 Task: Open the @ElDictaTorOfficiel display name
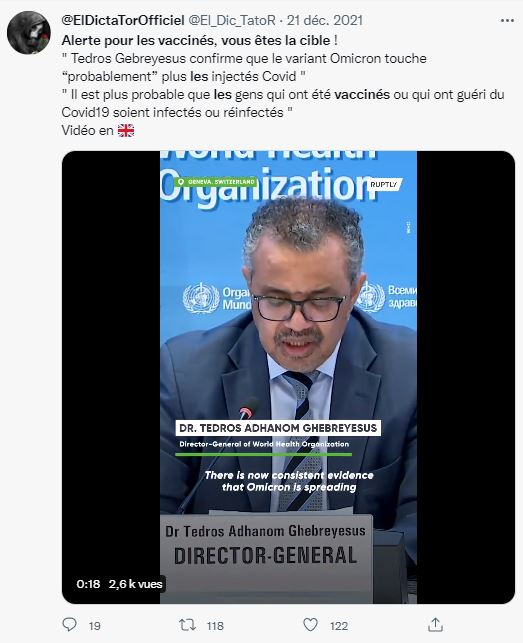click(x=123, y=20)
